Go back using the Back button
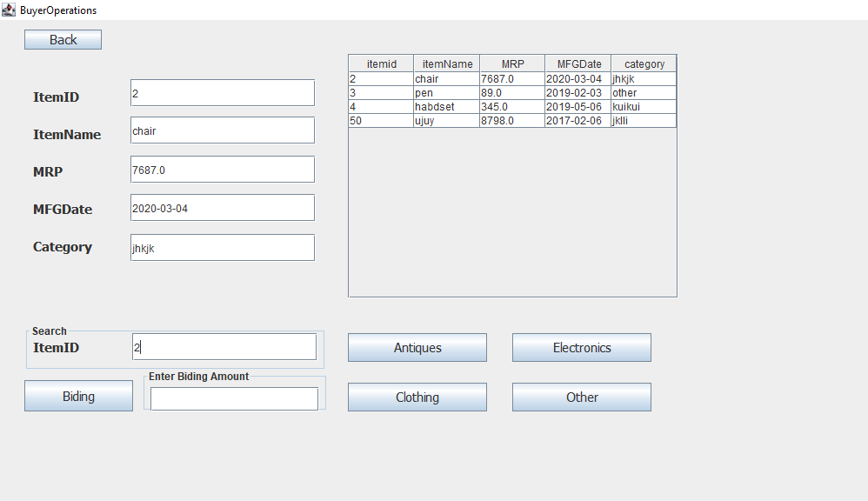Screen dimensions: 868x501 click(63, 40)
